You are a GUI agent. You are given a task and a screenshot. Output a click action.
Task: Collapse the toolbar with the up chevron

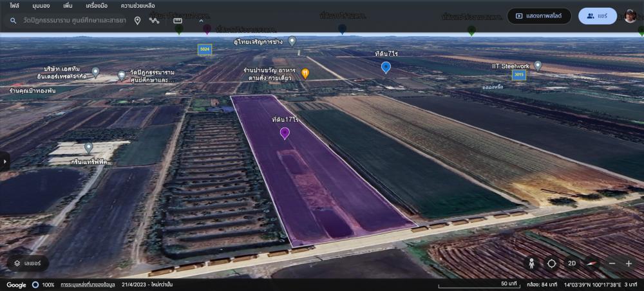click(x=201, y=21)
